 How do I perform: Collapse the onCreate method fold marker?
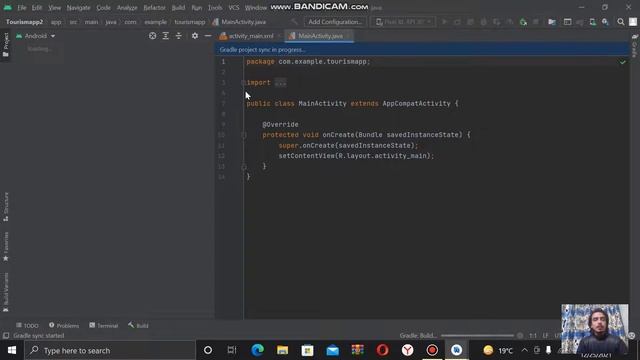tap(244, 135)
